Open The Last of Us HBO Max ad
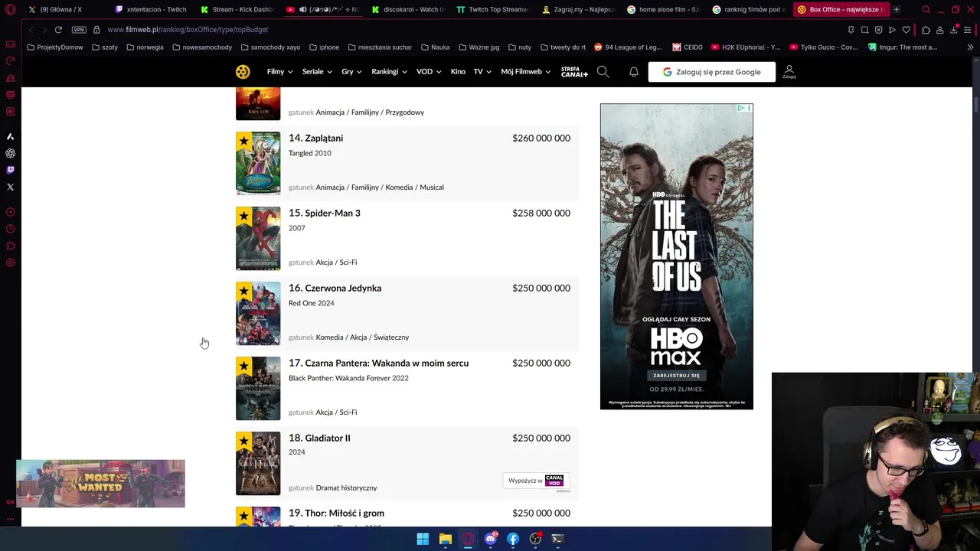 point(677,256)
